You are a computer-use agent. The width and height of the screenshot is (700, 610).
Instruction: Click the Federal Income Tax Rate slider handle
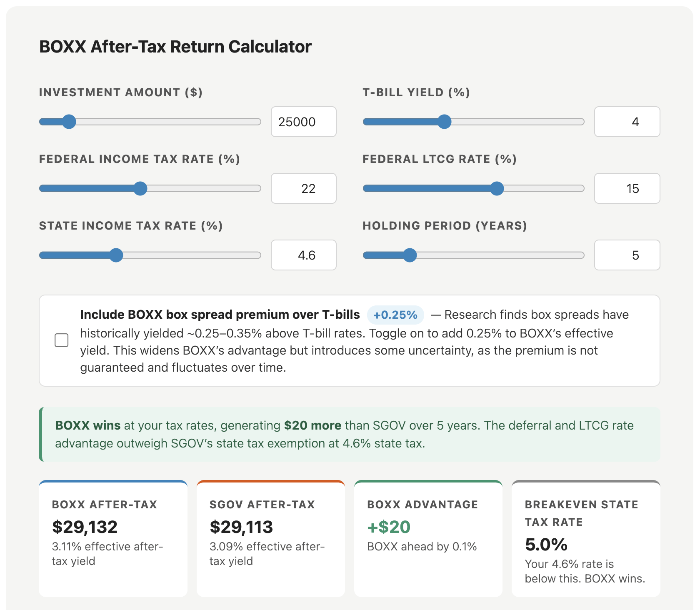point(140,188)
